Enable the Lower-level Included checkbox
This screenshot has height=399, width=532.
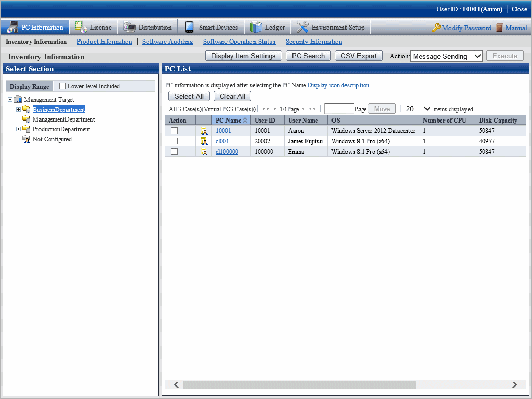click(63, 86)
